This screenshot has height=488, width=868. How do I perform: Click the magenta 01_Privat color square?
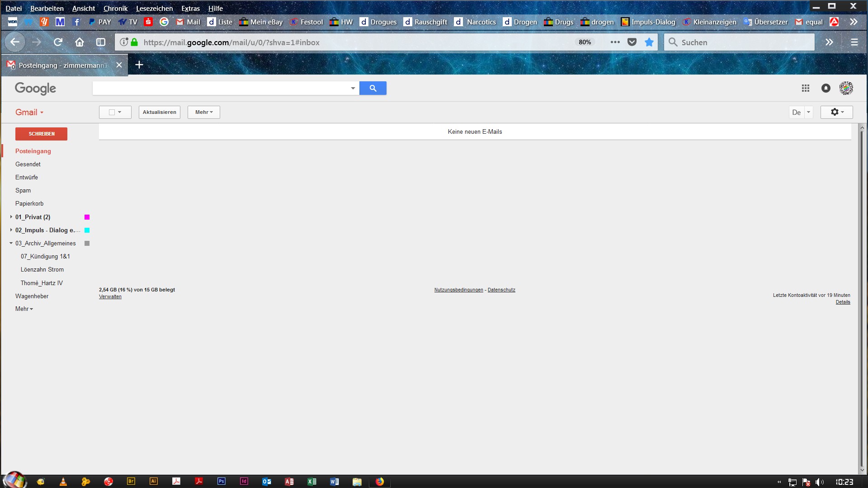[87, 217]
